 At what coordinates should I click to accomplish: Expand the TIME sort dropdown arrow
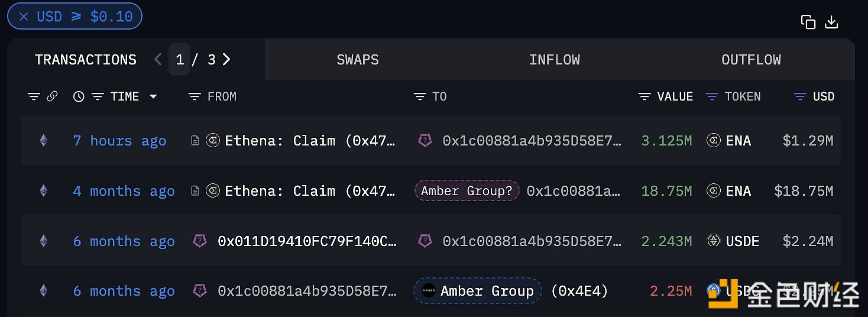[153, 96]
